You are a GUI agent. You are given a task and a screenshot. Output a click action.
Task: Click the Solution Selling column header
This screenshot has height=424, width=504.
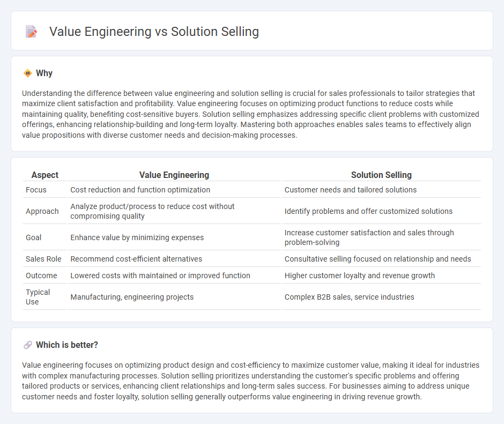click(381, 175)
